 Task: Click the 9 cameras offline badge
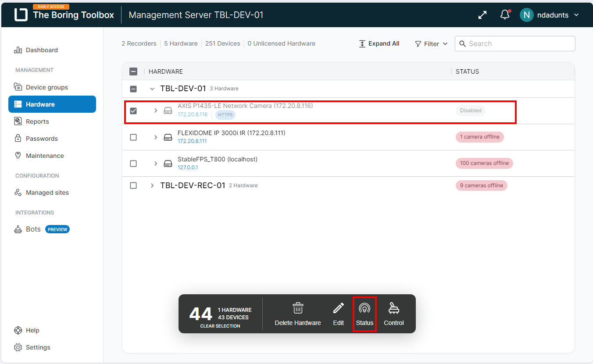click(x=482, y=186)
